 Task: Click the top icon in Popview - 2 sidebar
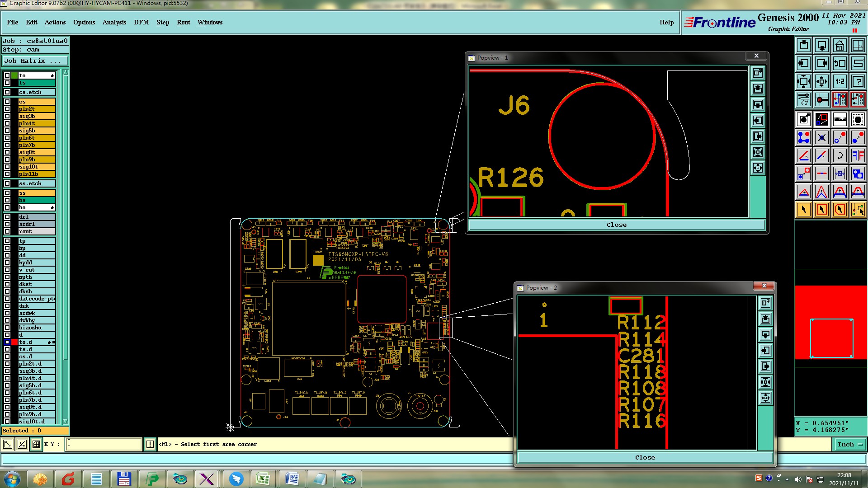765,303
